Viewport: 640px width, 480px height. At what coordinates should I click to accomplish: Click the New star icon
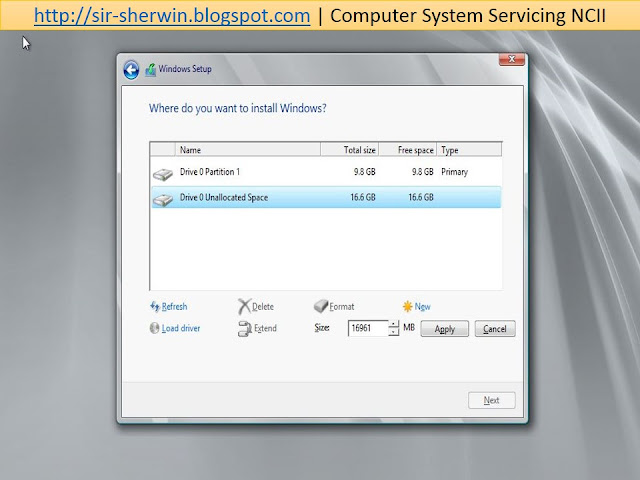click(x=407, y=306)
